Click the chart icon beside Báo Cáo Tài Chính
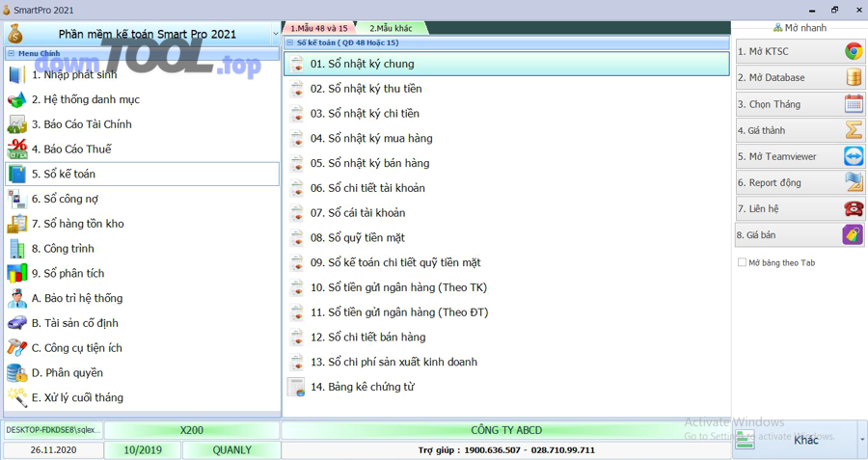 [x=17, y=124]
